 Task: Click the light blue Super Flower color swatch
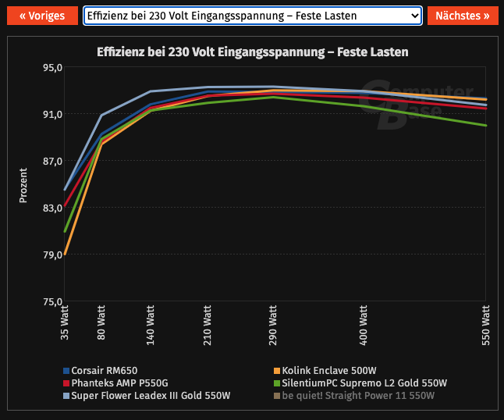click(66, 396)
